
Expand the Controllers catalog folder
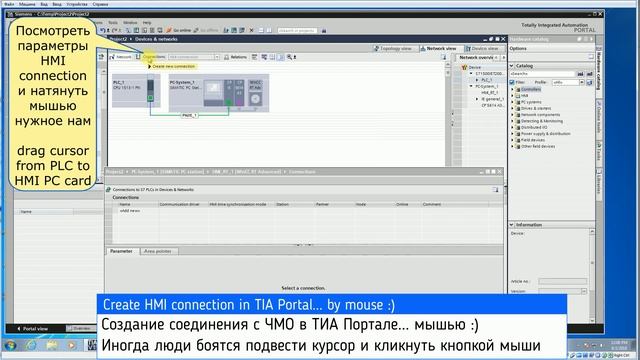click(x=512, y=89)
